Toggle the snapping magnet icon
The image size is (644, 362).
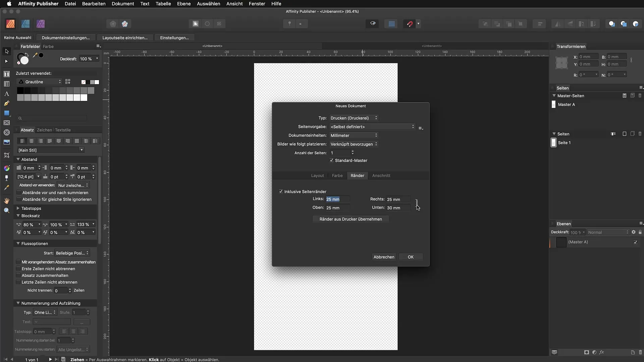click(410, 24)
